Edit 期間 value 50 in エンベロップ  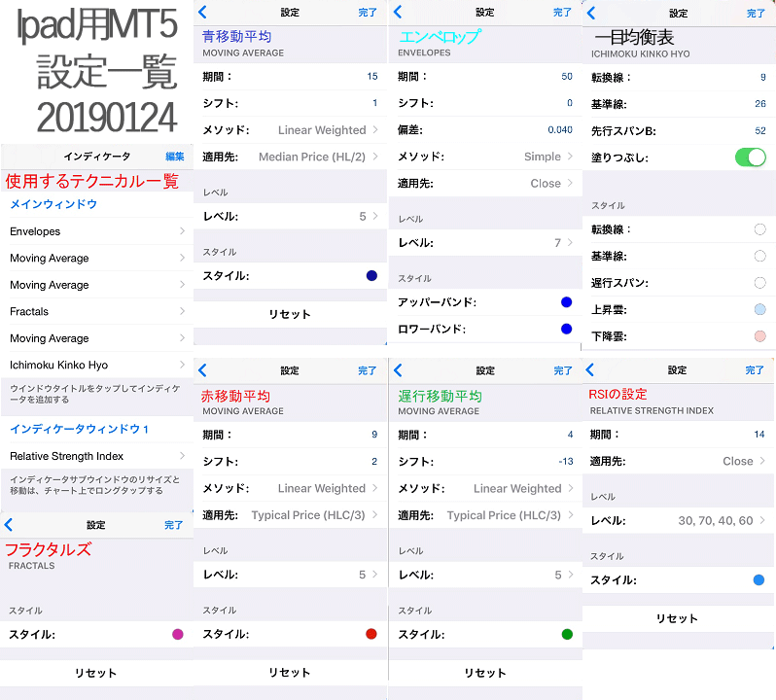567,76
